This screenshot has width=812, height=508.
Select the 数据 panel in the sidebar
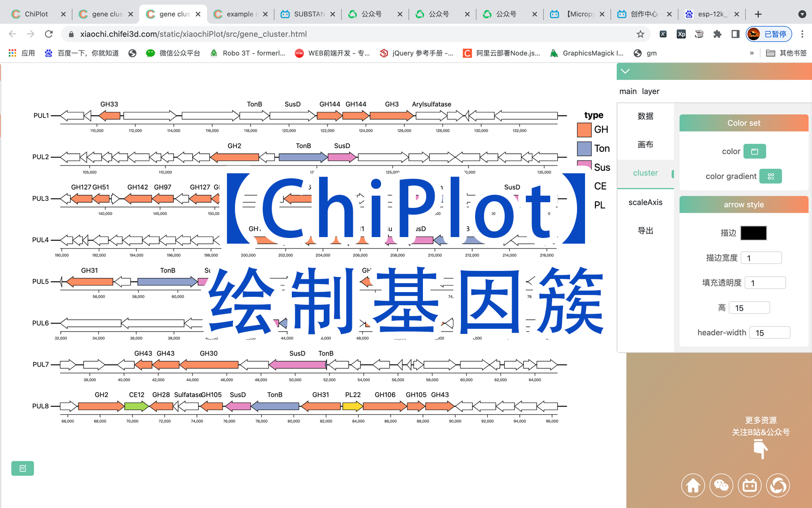(x=645, y=116)
